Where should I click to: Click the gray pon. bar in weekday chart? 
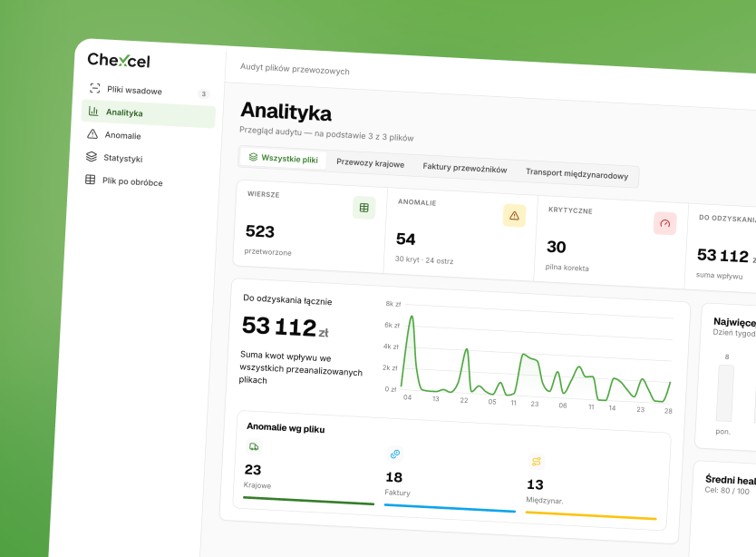coord(725,394)
